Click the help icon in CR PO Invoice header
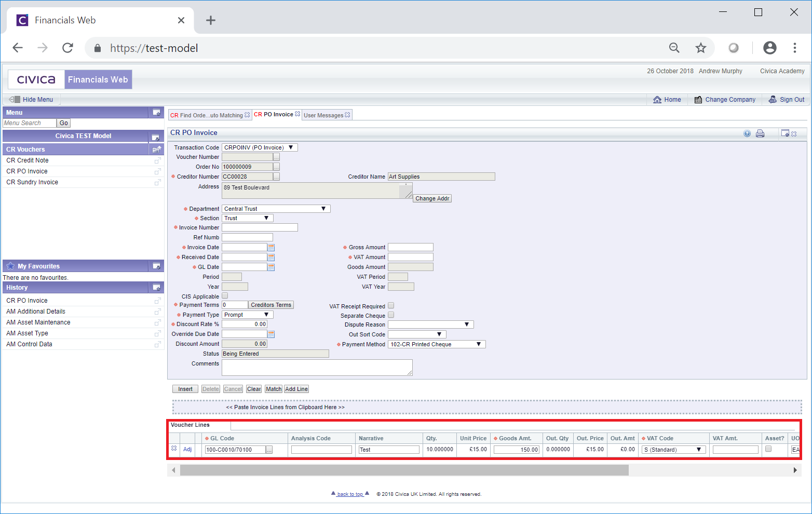This screenshot has width=812, height=514. pyautogui.click(x=747, y=133)
